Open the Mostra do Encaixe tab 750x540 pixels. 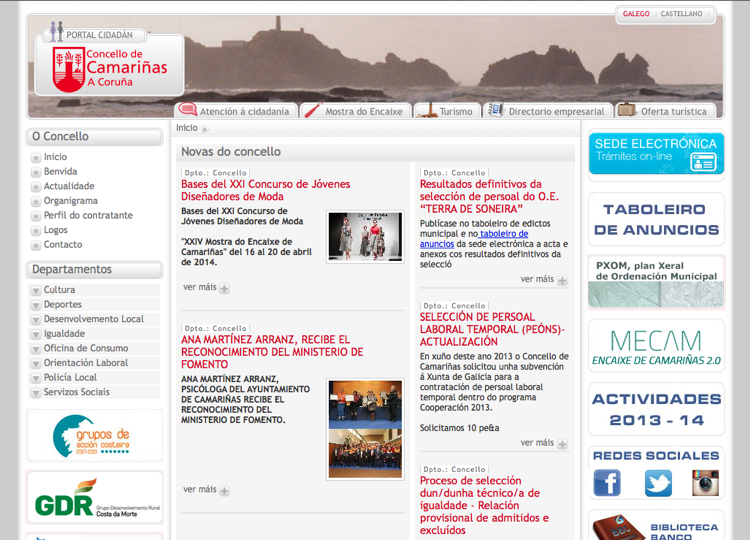(355, 110)
